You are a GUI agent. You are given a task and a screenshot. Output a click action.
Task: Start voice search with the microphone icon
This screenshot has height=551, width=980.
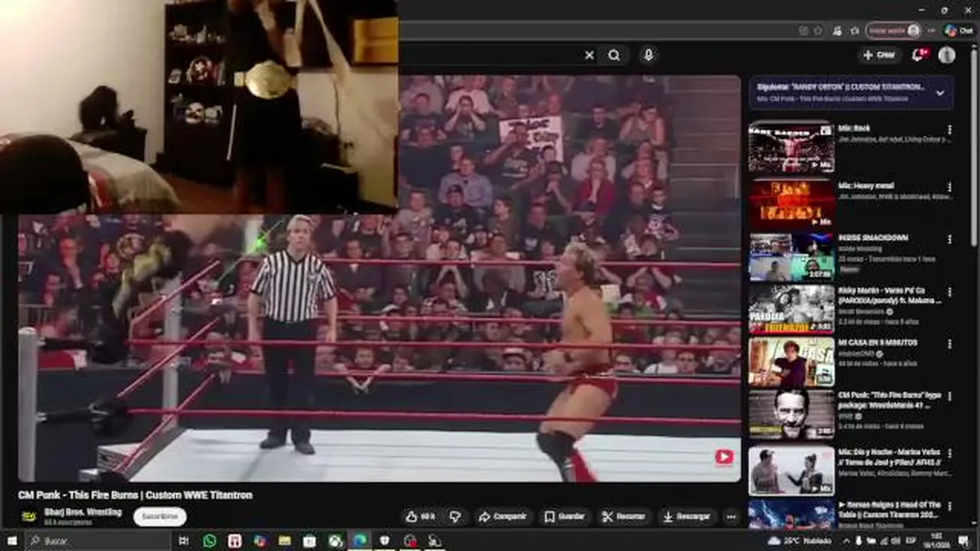coord(648,55)
